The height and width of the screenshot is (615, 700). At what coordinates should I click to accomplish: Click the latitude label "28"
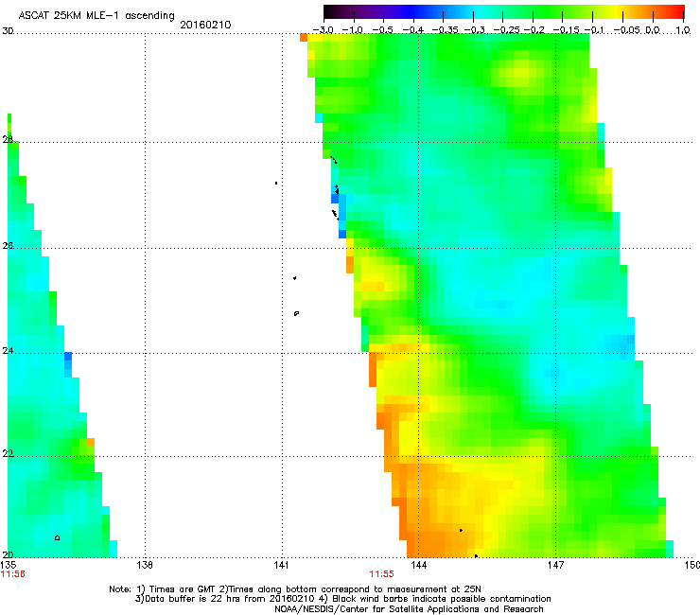pyautogui.click(x=8, y=139)
